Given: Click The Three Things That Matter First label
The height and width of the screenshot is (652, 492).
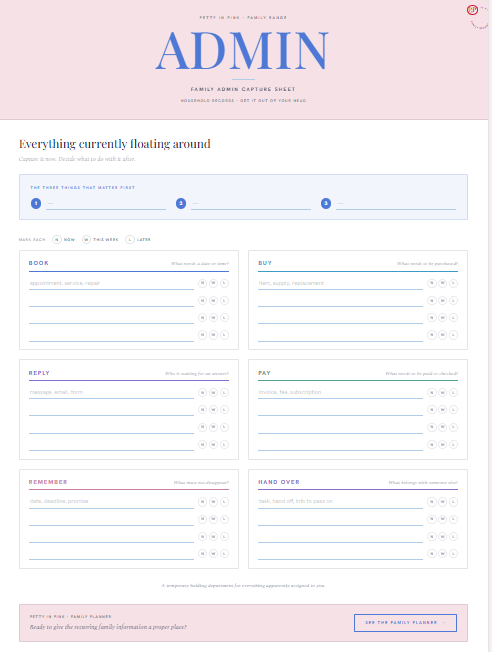Looking at the screenshot, I should click(82, 188).
